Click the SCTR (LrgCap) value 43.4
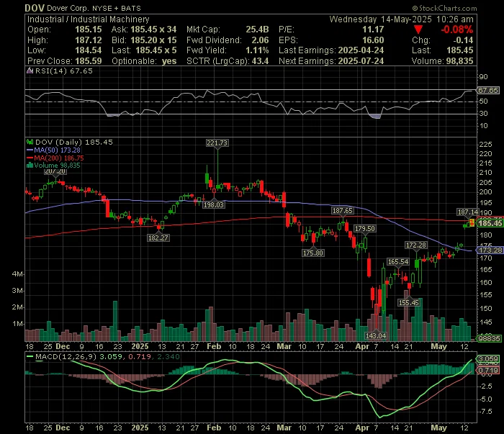The height and width of the screenshot is (434, 504). pyautogui.click(x=260, y=61)
